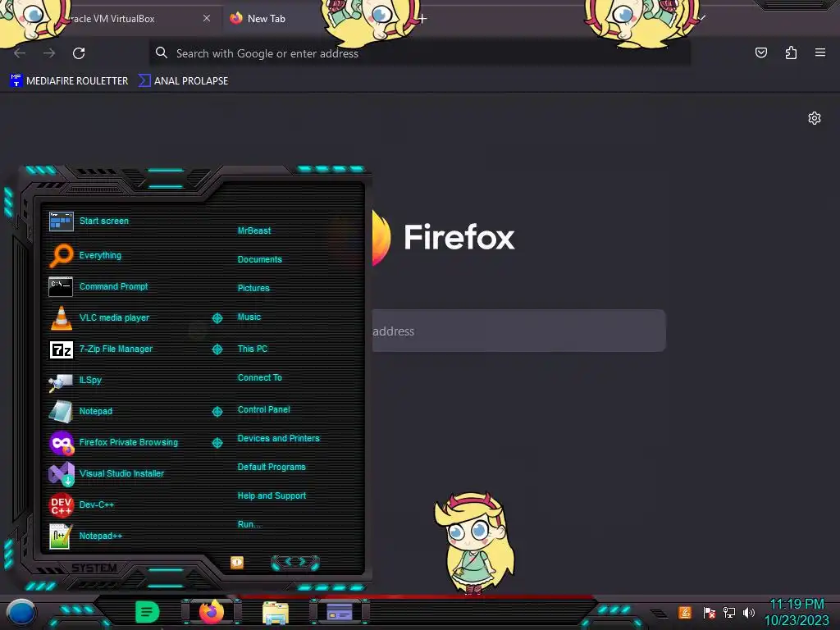Launch ILSpy icon
This screenshot has width=840, height=630.
61,381
